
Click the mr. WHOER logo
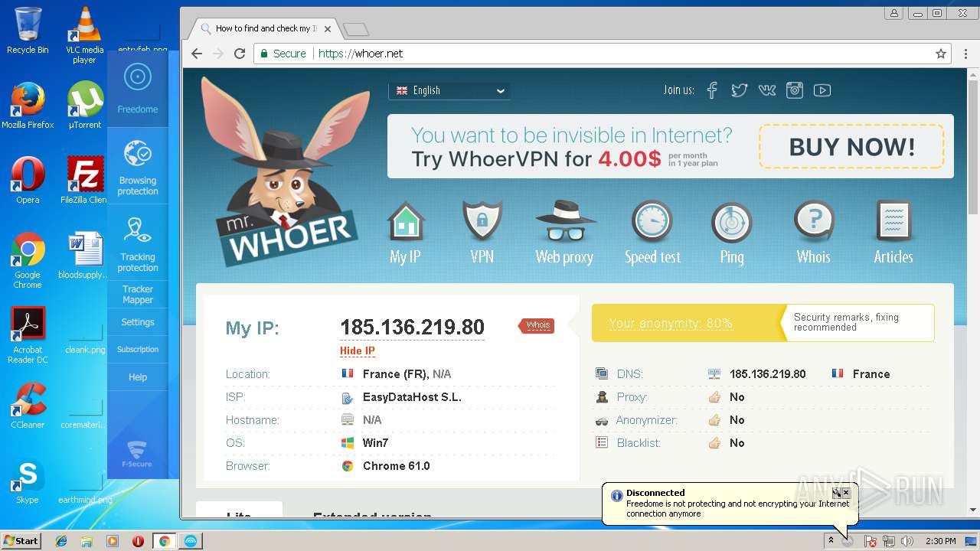click(287, 172)
